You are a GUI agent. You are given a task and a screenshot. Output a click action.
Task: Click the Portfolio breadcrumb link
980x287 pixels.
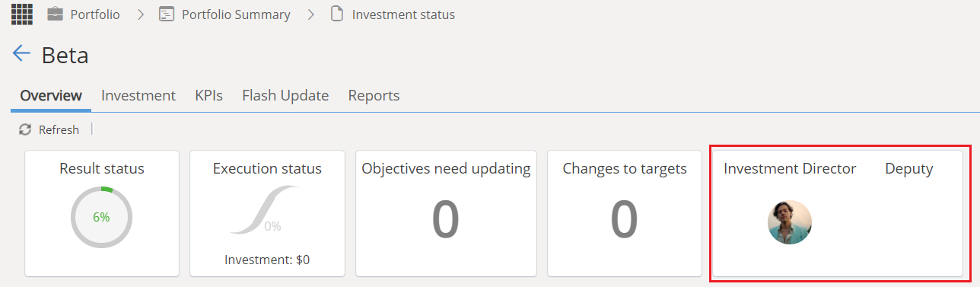(x=95, y=14)
